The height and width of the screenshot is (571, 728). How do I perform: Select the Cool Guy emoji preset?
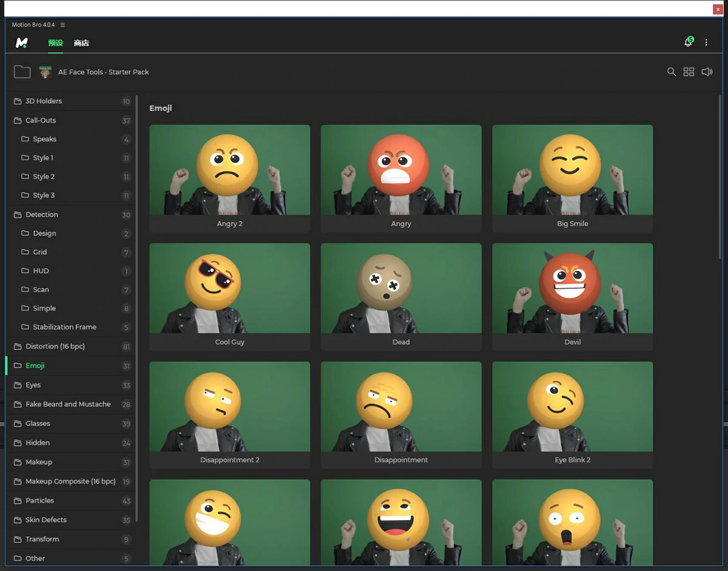pos(230,297)
